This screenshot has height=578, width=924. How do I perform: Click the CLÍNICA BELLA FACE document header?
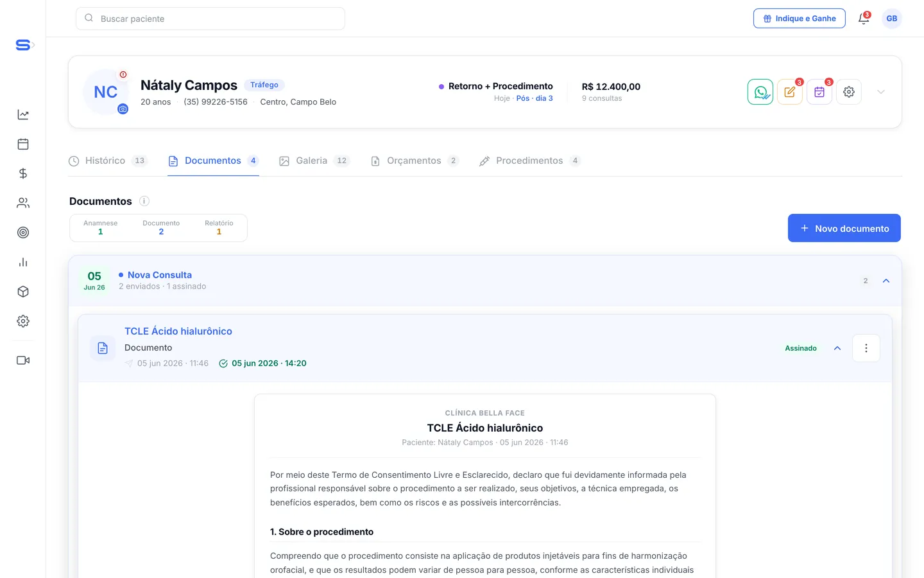coord(485,413)
